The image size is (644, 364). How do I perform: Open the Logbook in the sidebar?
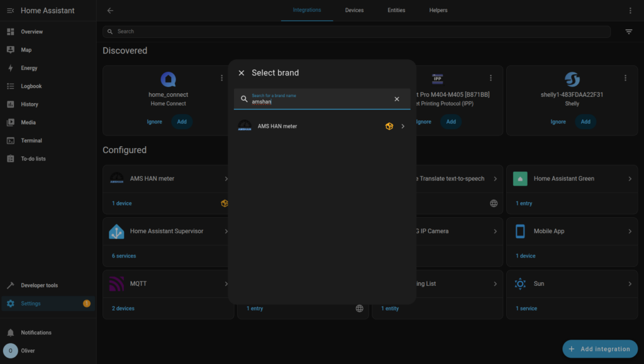48,86
